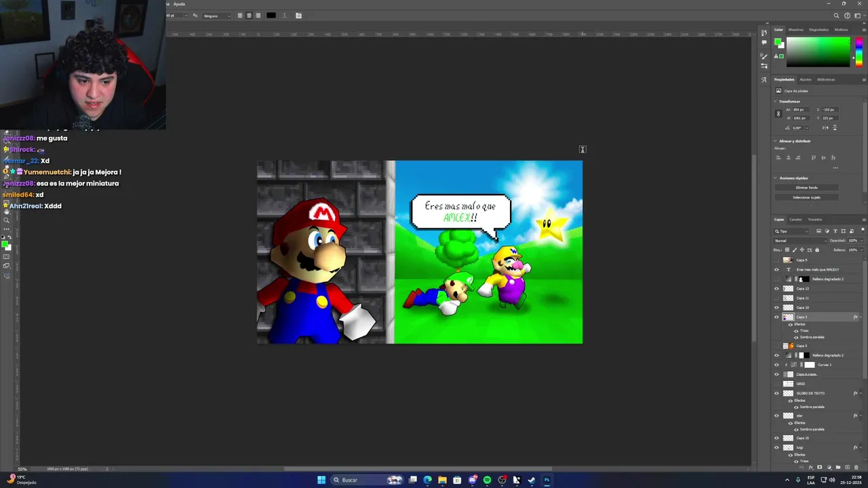Switch to the Ajustes tab
868x488 pixels.
[806, 79]
